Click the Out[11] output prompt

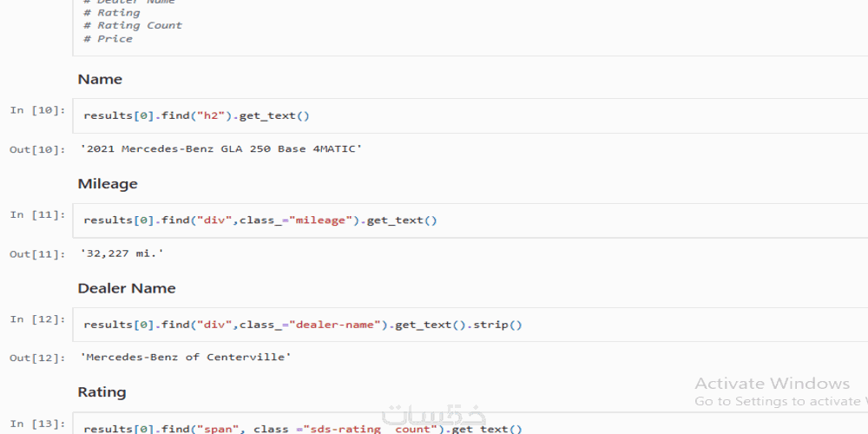click(x=37, y=253)
